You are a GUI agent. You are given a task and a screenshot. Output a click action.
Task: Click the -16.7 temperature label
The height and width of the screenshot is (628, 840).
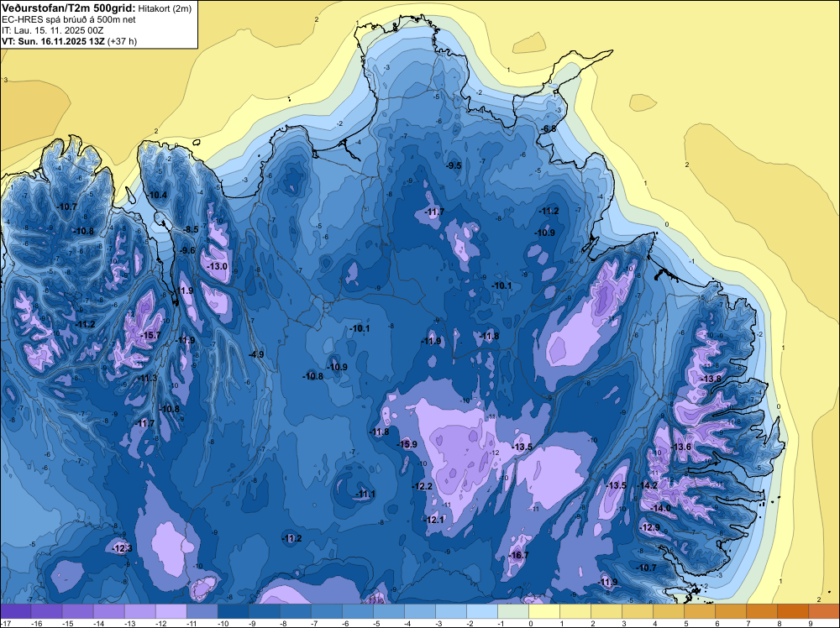point(518,555)
